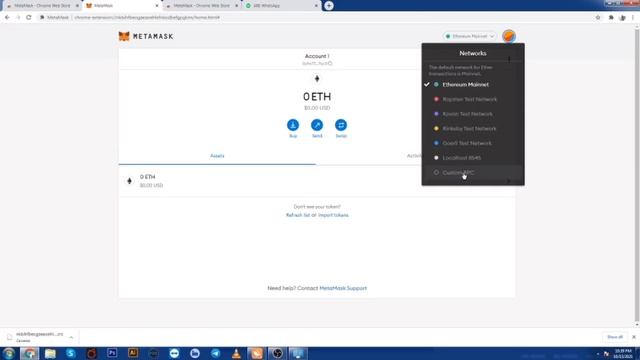Click the Send button icon
640x360 pixels.
(x=317, y=125)
